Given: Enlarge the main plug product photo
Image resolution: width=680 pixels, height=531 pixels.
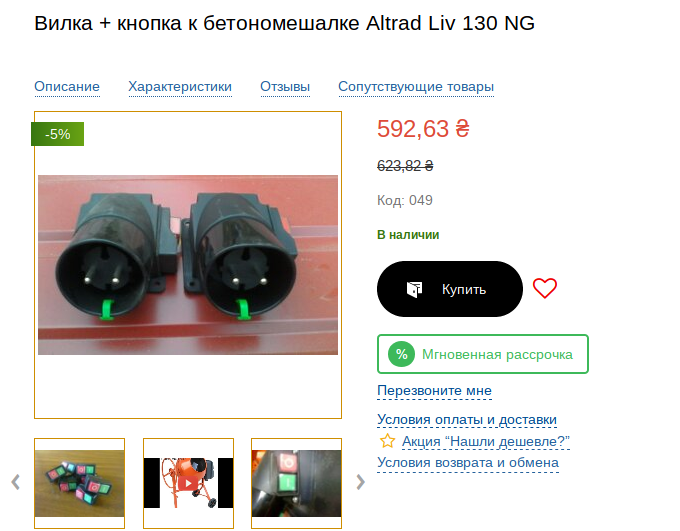Looking at the screenshot, I should pyautogui.click(x=188, y=265).
